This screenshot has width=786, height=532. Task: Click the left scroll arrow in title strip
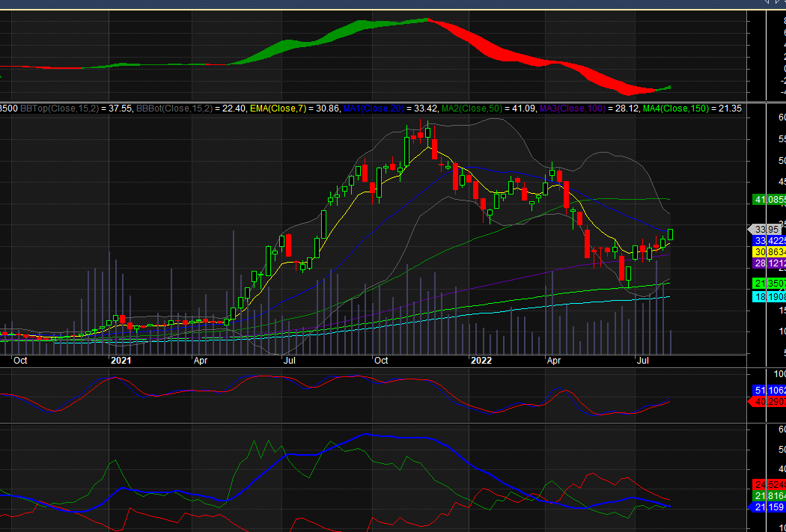coord(767,3)
